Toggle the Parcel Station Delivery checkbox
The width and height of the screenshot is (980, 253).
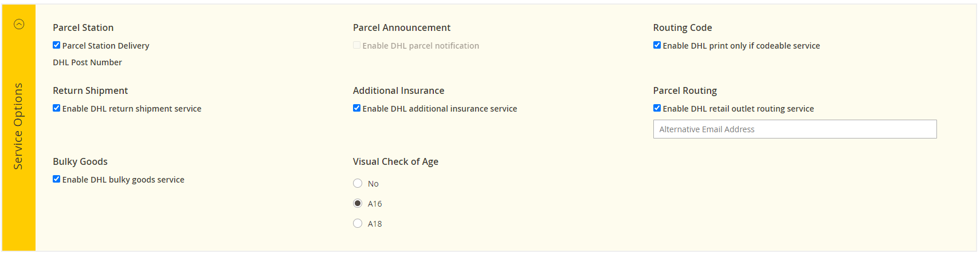click(x=56, y=45)
